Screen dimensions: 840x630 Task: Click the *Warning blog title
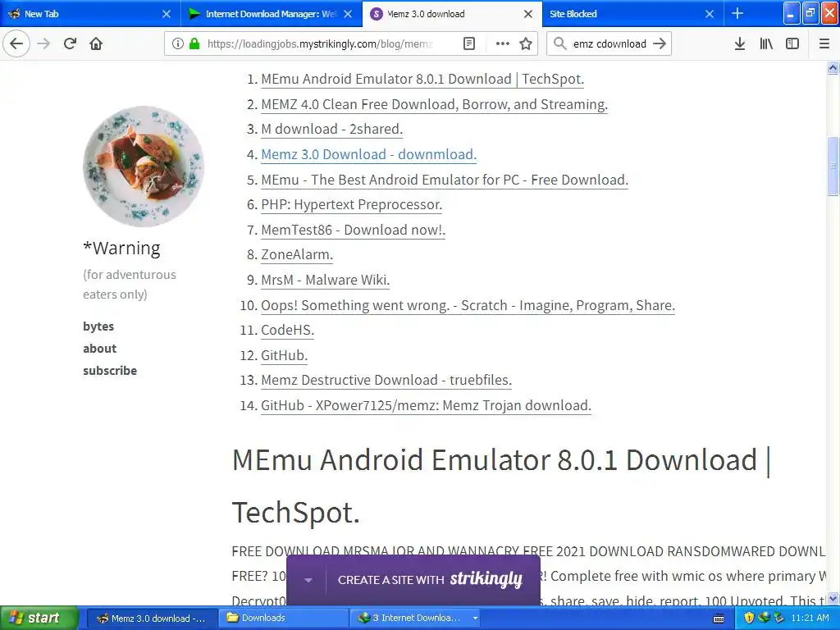point(121,249)
